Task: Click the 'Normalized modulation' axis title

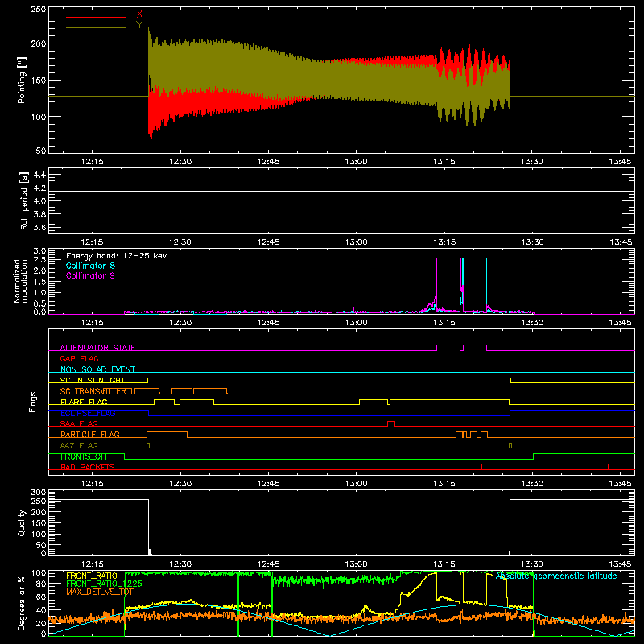Action: (x=20, y=281)
